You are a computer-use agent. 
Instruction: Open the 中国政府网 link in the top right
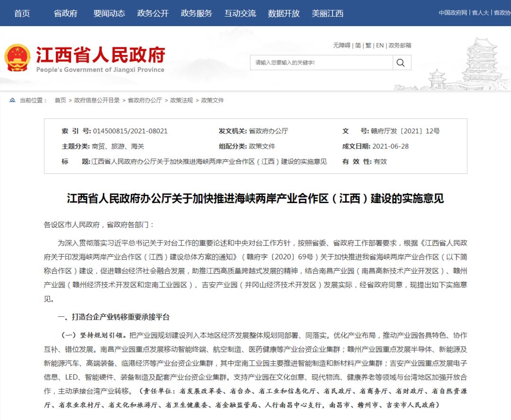(453, 13)
